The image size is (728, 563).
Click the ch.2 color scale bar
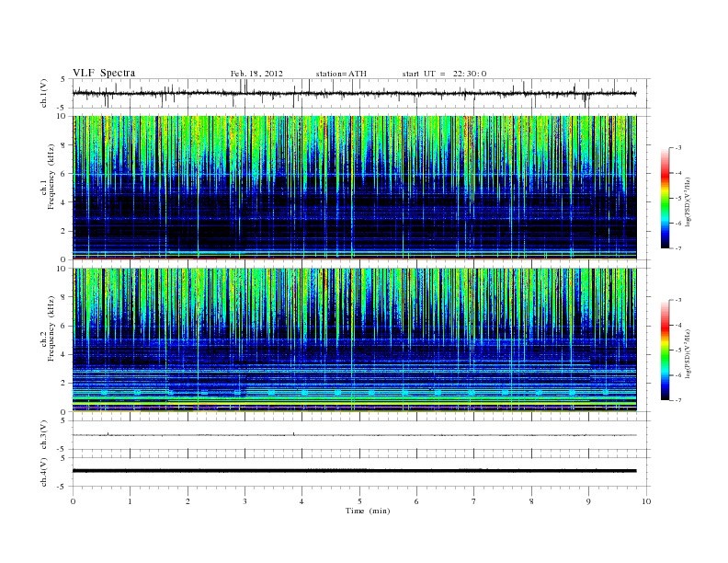point(665,350)
